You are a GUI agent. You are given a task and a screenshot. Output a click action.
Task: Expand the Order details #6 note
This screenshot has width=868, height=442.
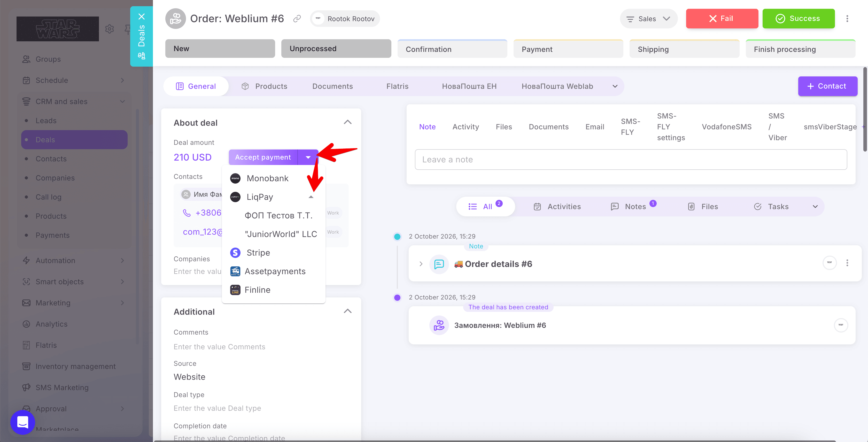click(x=421, y=264)
